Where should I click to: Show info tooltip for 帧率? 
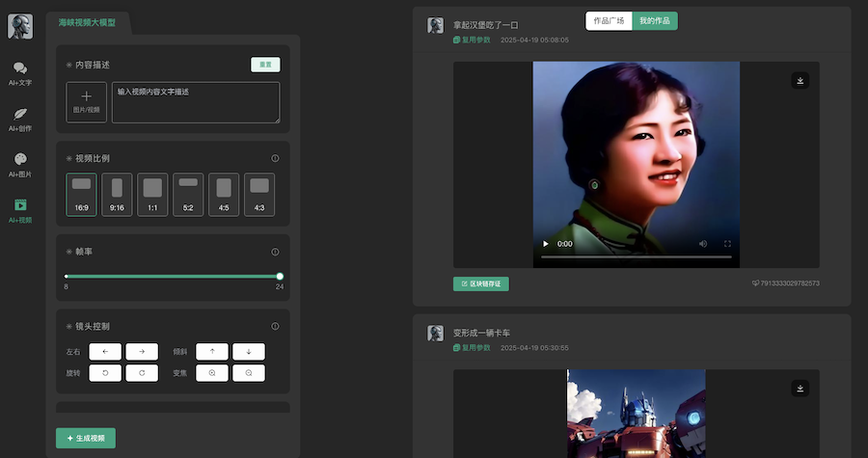(275, 252)
